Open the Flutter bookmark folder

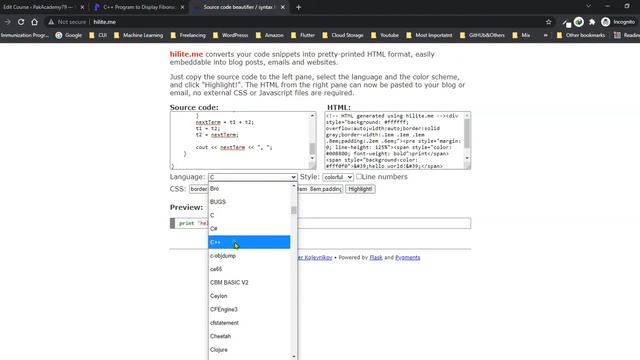[x=303, y=36]
